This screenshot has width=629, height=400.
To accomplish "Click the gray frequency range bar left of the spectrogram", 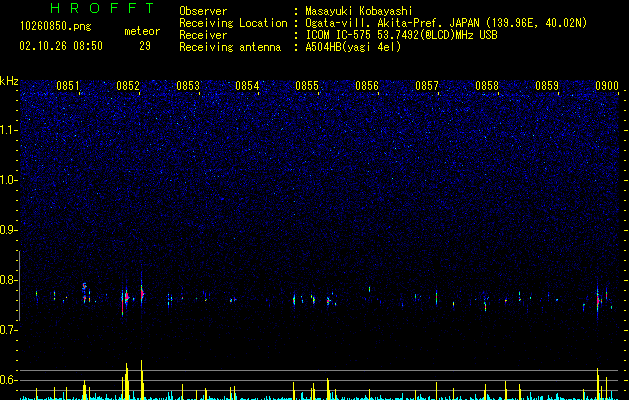I will tap(20, 286).
